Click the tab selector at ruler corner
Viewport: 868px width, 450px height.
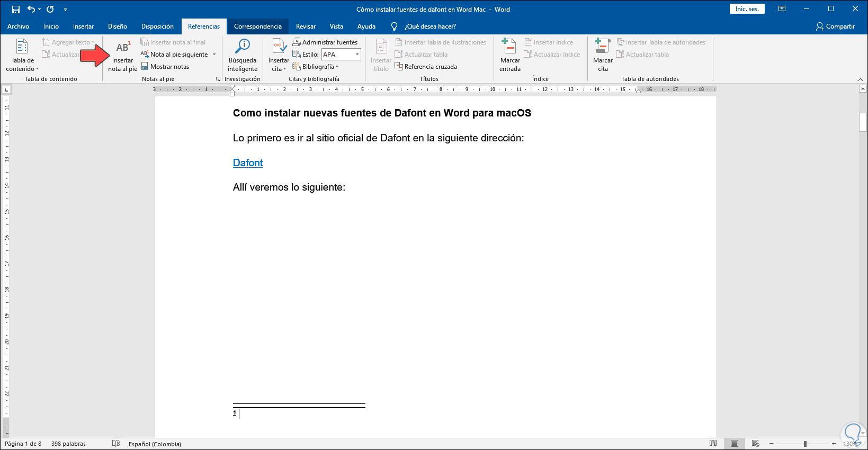(6, 90)
